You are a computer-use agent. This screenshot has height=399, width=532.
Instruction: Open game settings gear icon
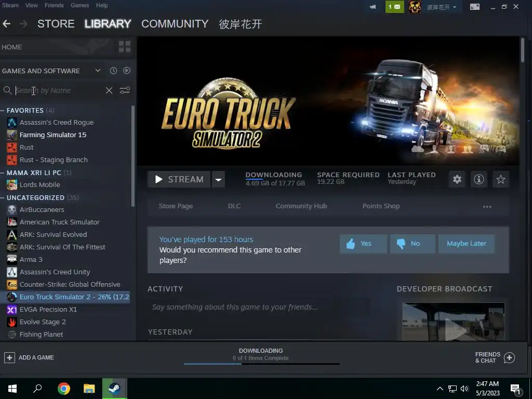(x=457, y=179)
